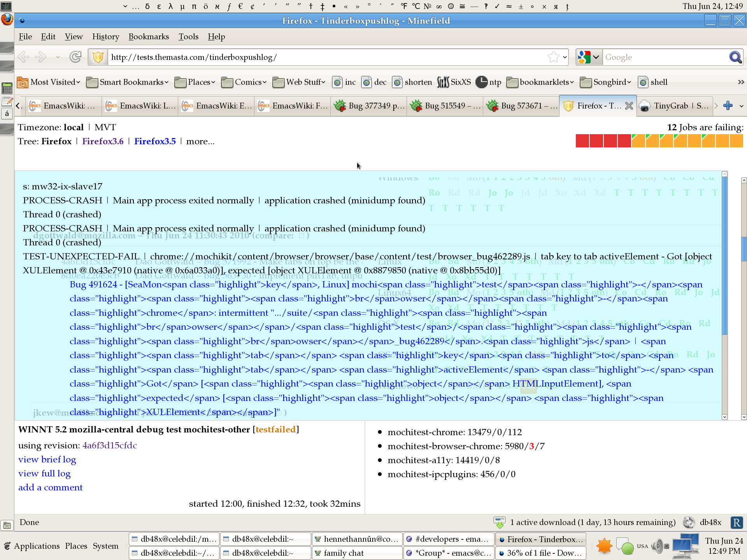The width and height of the screenshot is (747, 560).
Task: Click the view brief log link
Action: (x=47, y=459)
